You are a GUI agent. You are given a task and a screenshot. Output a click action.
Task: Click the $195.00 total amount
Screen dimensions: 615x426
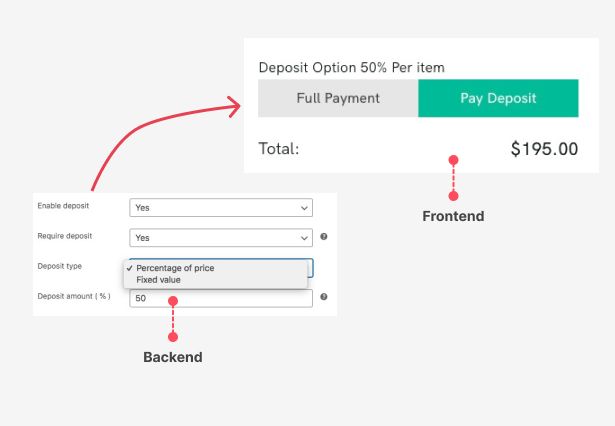tap(544, 149)
